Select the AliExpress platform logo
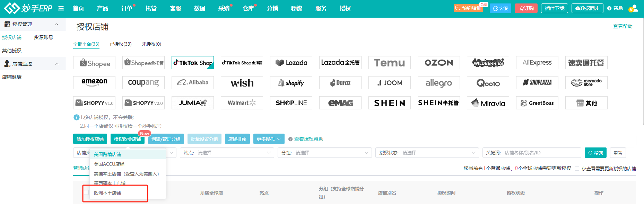 pyautogui.click(x=537, y=63)
